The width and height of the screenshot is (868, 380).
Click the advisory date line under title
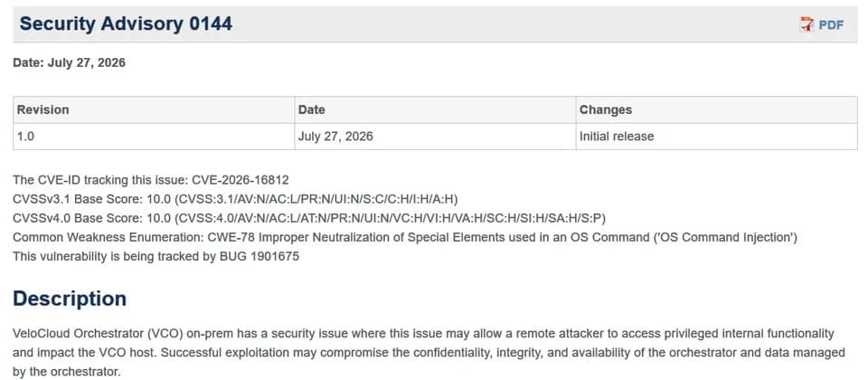click(70, 62)
